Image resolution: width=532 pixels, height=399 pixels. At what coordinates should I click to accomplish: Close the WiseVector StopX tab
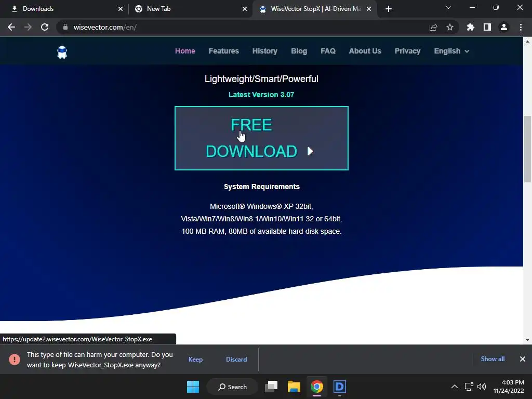click(x=369, y=9)
